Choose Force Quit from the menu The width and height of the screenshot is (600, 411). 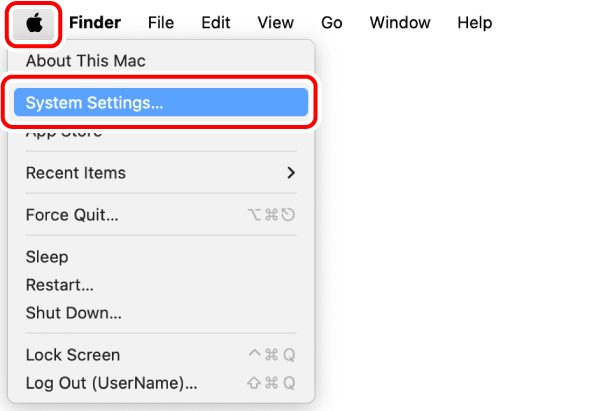72,215
